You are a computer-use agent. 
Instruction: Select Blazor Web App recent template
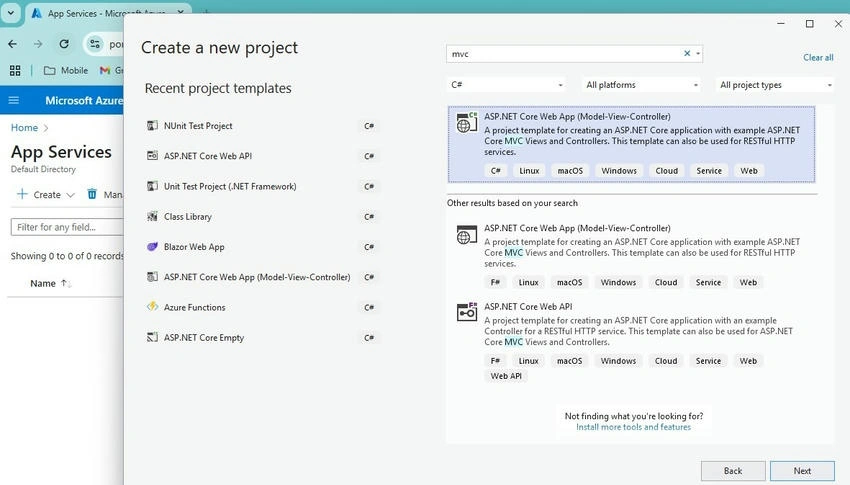(262, 247)
